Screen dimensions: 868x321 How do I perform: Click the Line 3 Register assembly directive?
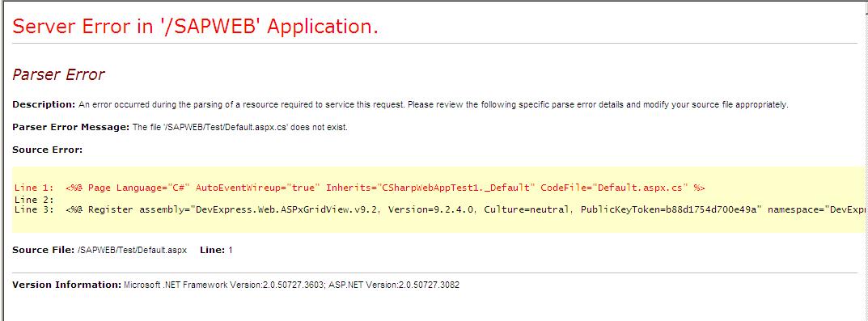point(441,210)
